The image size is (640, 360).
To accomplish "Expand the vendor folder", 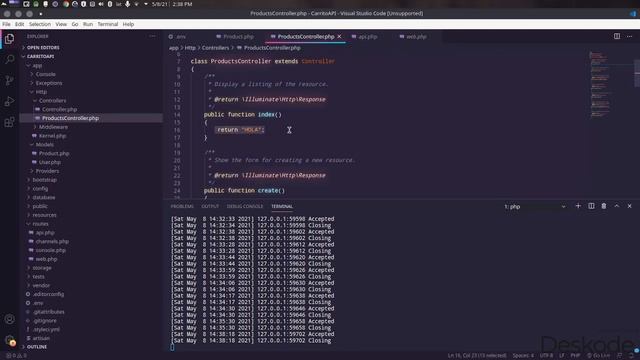I will tap(41, 286).
